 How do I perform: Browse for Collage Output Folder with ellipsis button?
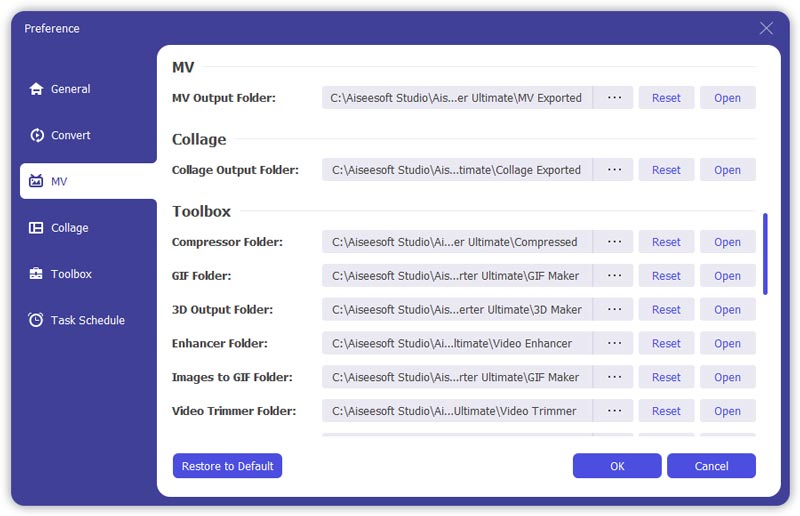[x=614, y=169]
